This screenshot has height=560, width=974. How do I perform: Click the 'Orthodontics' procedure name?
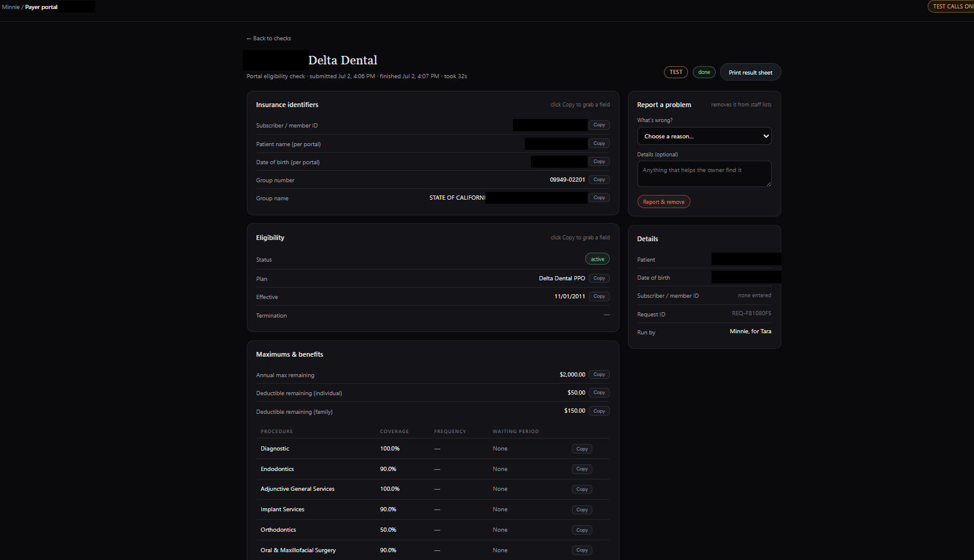click(278, 530)
